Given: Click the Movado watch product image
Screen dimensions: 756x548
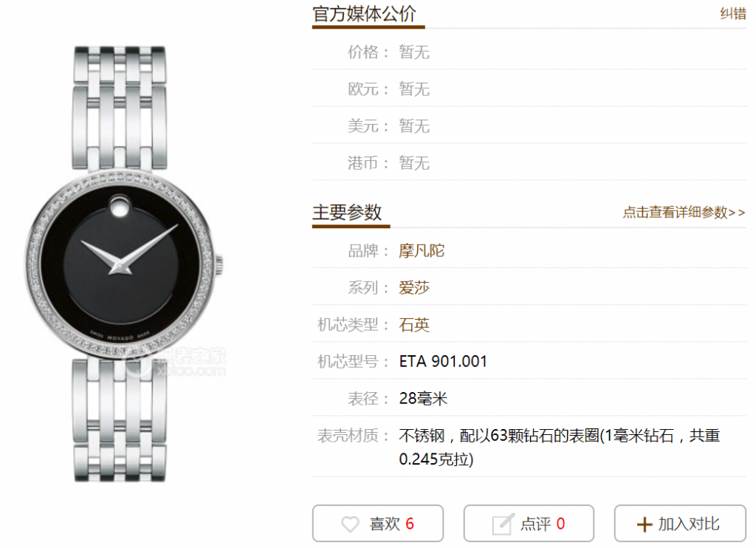Looking at the screenshot, I should pos(123,264).
